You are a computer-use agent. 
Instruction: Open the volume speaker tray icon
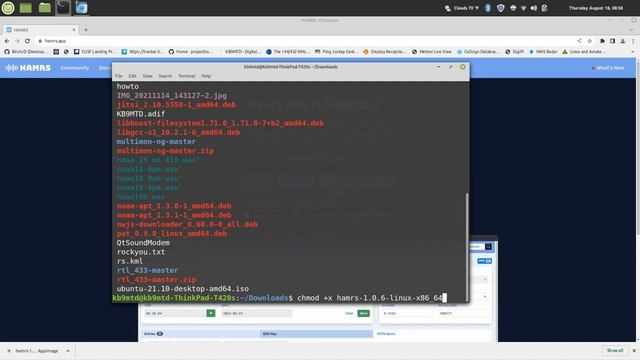[x=534, y=8]
